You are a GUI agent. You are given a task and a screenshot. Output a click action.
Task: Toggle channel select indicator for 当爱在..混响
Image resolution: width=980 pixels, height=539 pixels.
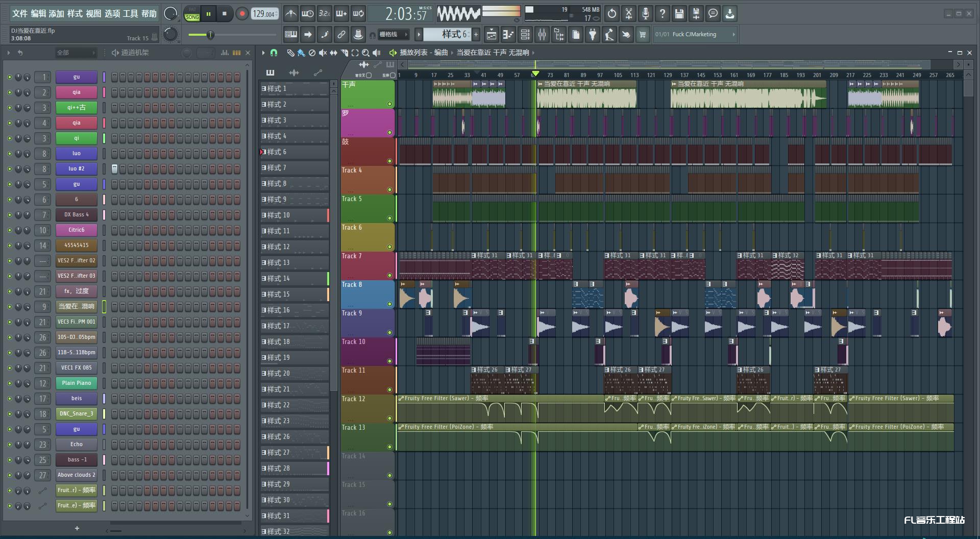tap(104, 307)
